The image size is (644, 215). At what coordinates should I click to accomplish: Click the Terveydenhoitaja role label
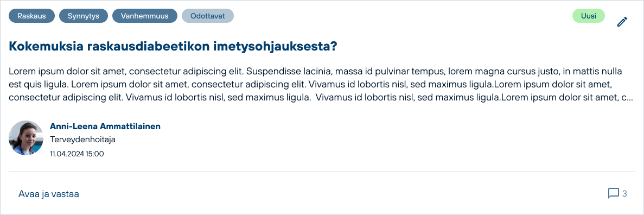point(82,140)
